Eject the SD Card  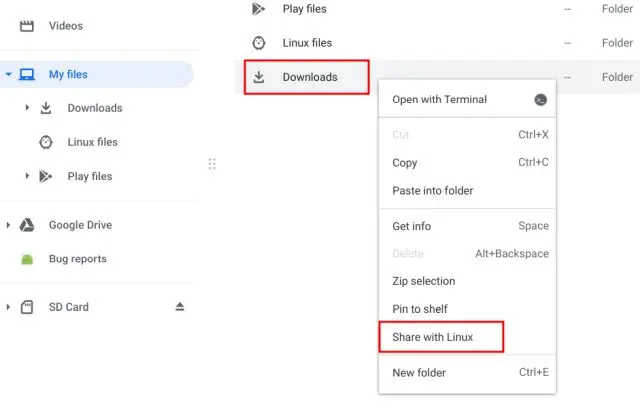point(180,307)
